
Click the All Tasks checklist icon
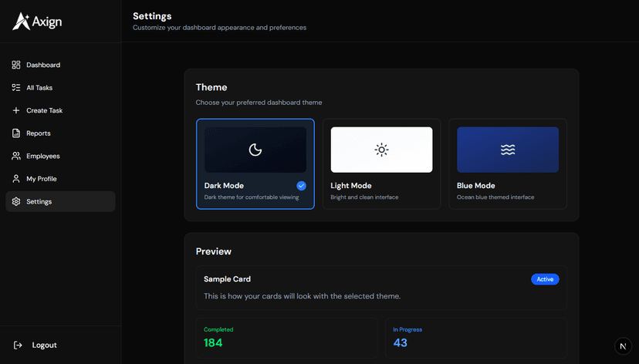[16, 88]
